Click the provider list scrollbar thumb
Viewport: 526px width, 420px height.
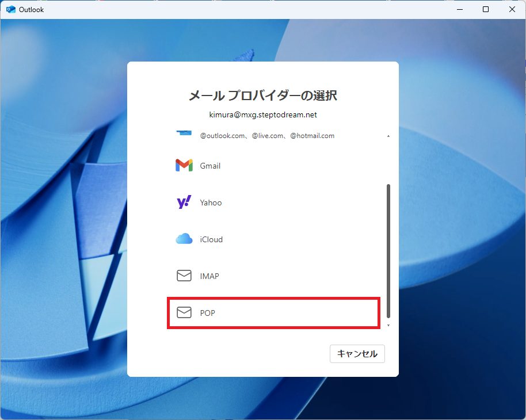(x=388, y=251)
